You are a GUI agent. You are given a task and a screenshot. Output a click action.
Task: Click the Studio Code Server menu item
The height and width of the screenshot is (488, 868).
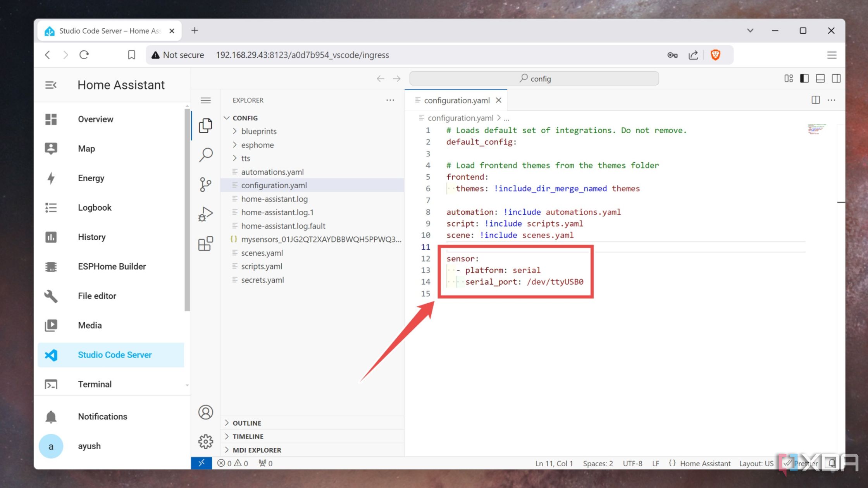pos(115,354)
